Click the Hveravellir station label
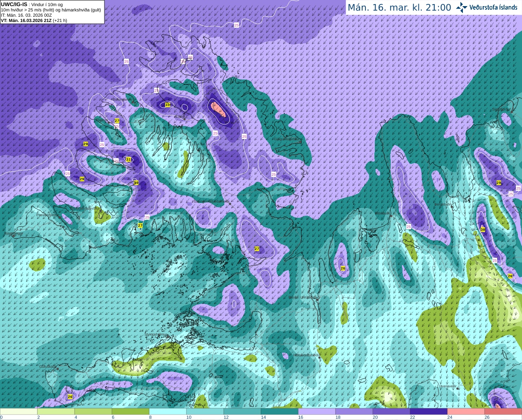This screenshot has width=522, height=420. coord(448,386)
